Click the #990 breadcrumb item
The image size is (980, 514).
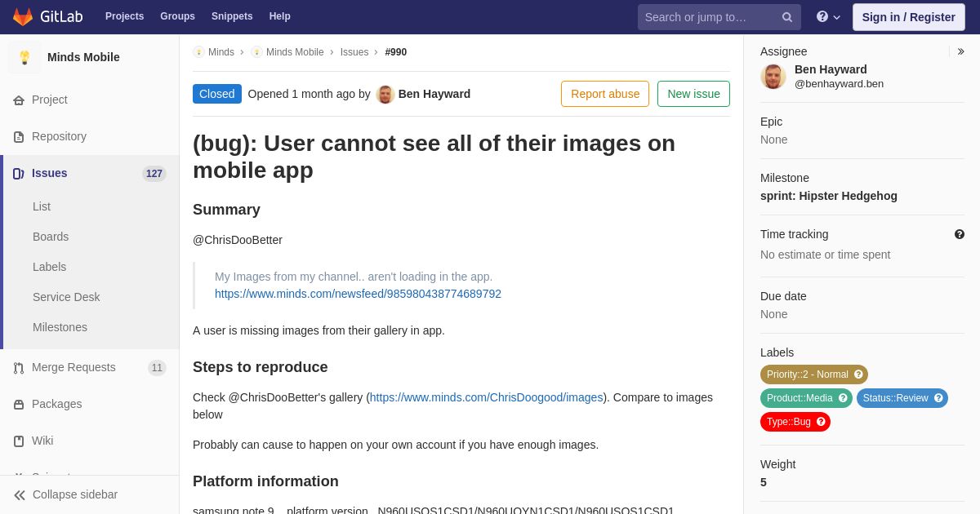[396, 52]
